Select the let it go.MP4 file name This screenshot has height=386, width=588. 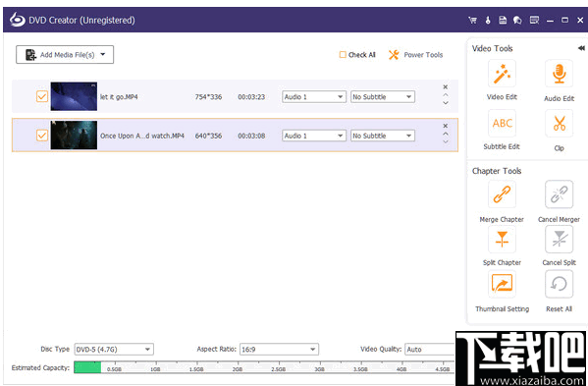pos(119,97)
